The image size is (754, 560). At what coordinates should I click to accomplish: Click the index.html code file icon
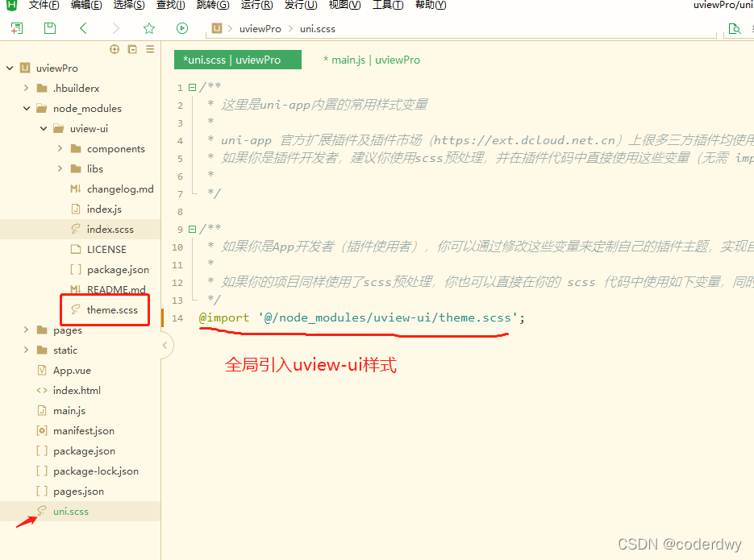42,391
